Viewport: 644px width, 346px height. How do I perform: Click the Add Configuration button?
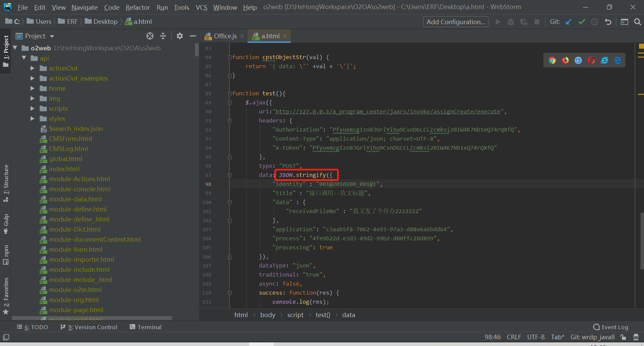tap(455, 22)
